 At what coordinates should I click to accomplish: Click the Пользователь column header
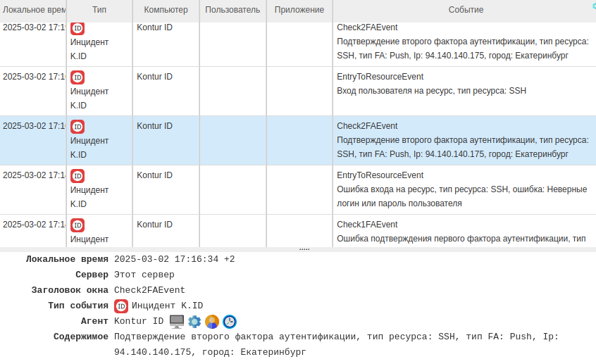pos(232,10)
